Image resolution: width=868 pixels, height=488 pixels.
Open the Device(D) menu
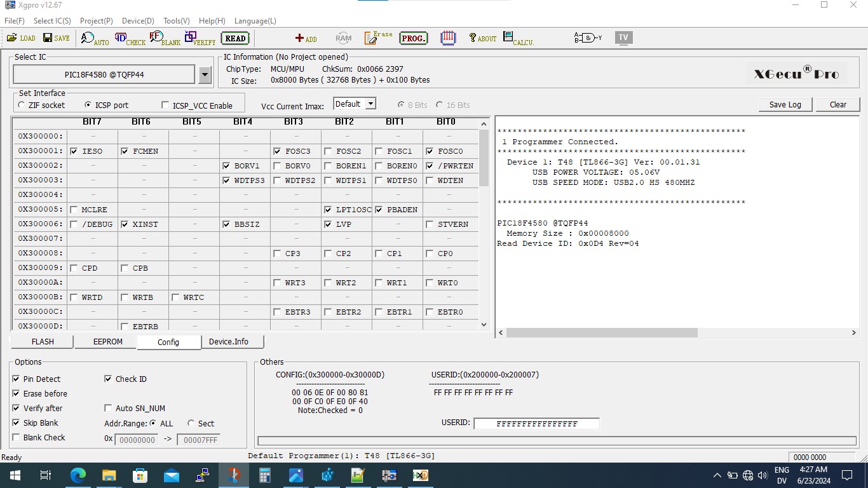138,21
